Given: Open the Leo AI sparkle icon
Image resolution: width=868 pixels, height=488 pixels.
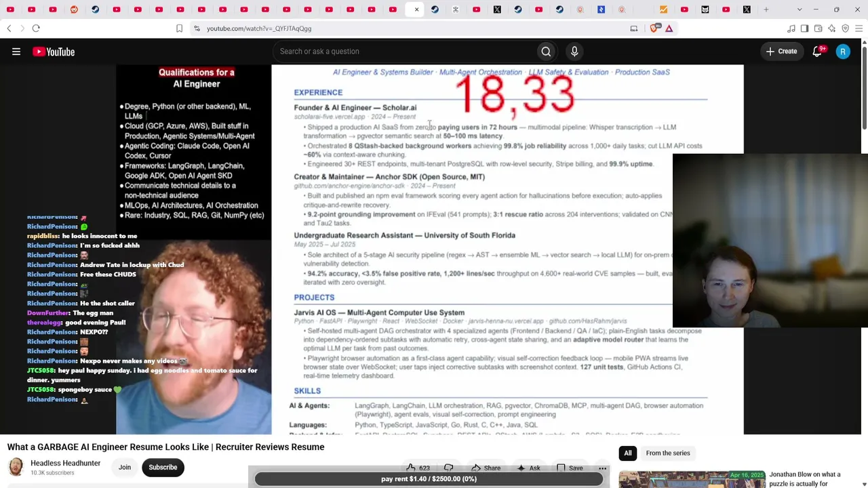Looking at the screenshot, I should tap(831, 28).
